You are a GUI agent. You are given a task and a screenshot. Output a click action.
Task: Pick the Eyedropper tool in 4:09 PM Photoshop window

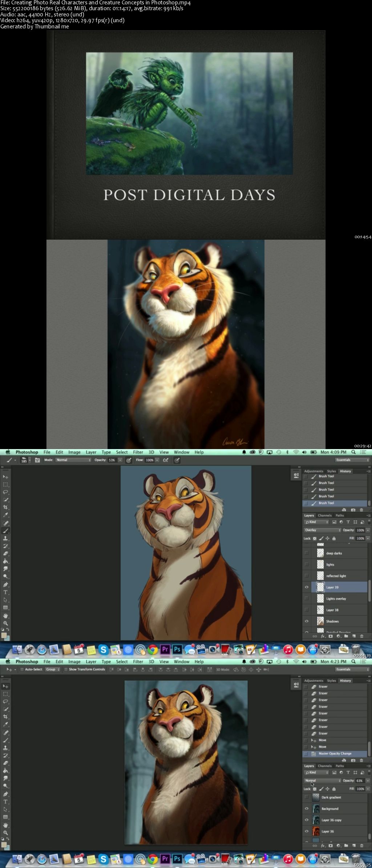click(x=5, y=515)
